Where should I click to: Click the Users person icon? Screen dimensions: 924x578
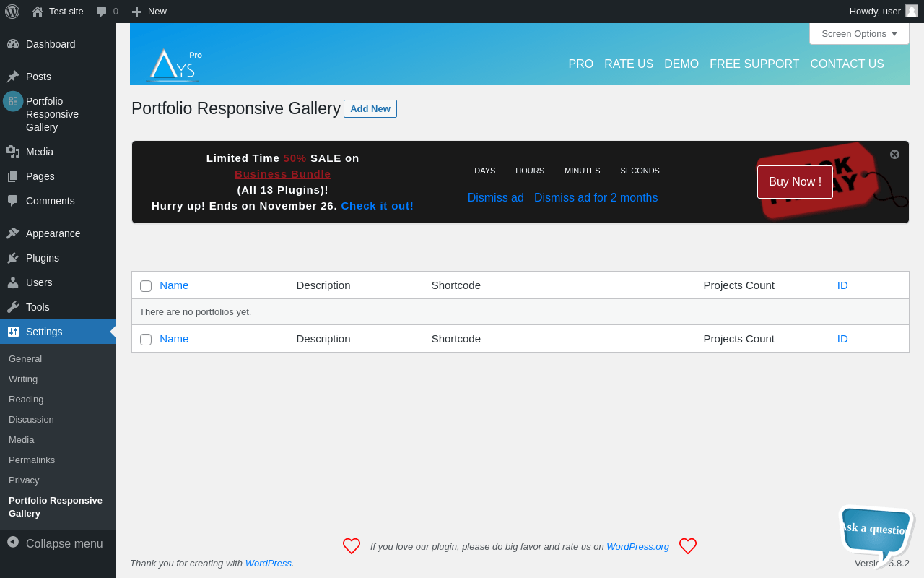(x=13, y=282)
